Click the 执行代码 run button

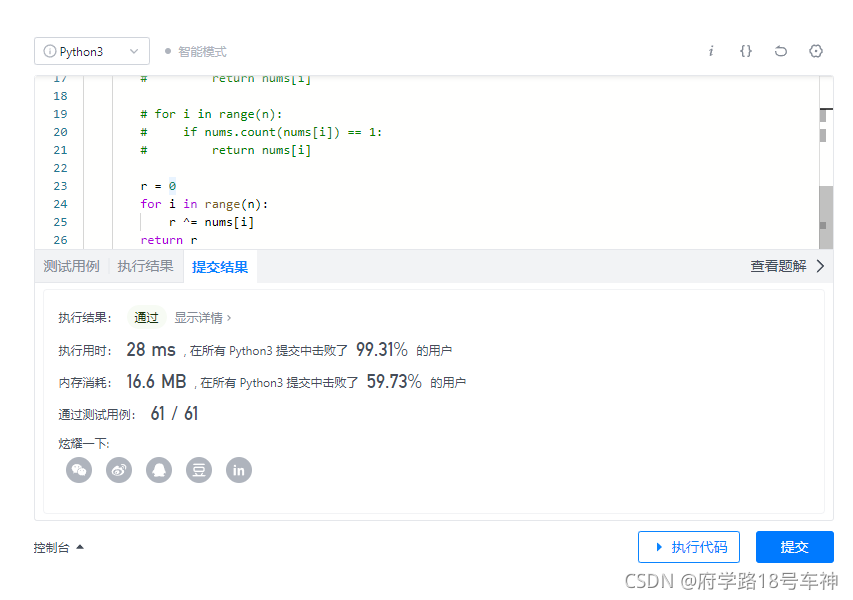coord(689,547)
